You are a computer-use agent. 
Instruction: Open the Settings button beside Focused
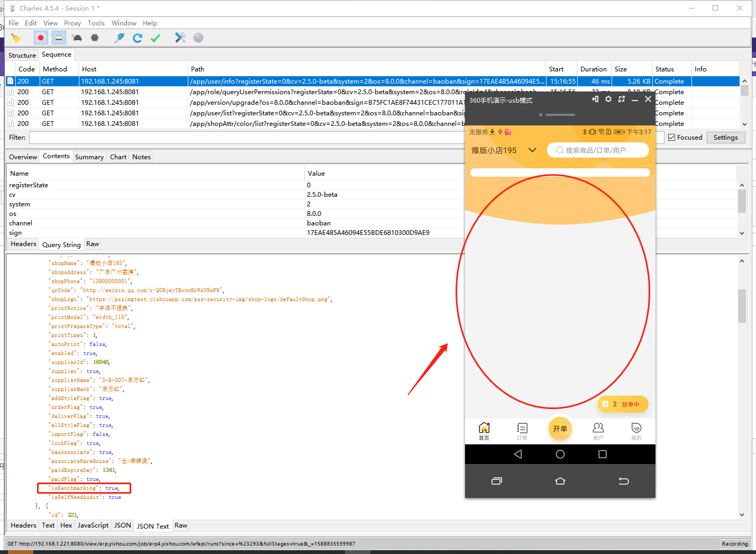click(x=726, y=138)
